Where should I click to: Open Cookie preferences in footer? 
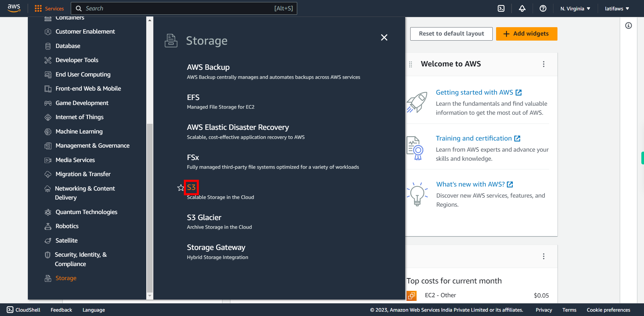point(608,310)
